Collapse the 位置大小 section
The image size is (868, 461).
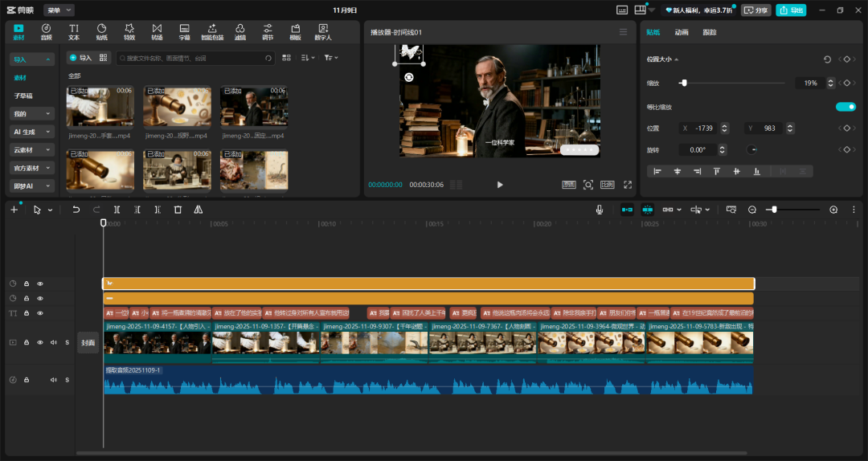(x=676, y=59)
